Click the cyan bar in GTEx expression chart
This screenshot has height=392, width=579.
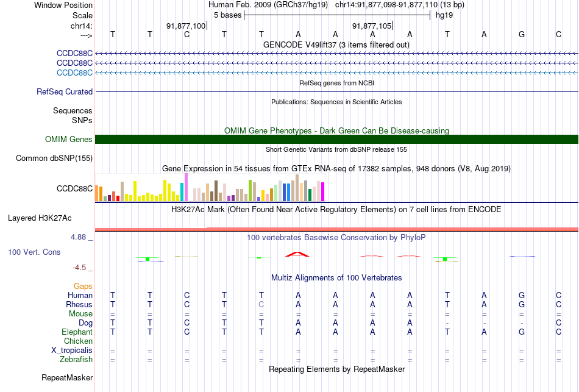[182, 192]
